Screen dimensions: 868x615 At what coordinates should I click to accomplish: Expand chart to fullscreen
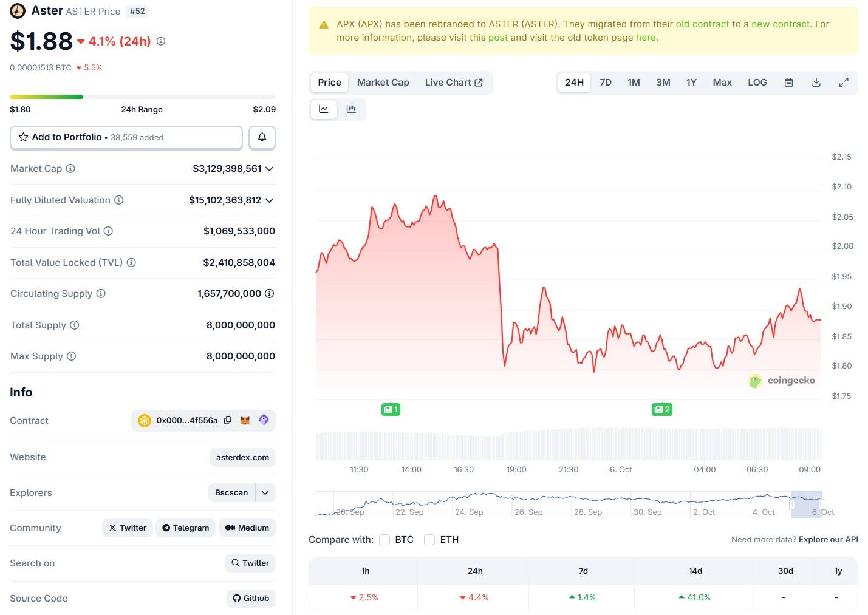coord(844,83)
